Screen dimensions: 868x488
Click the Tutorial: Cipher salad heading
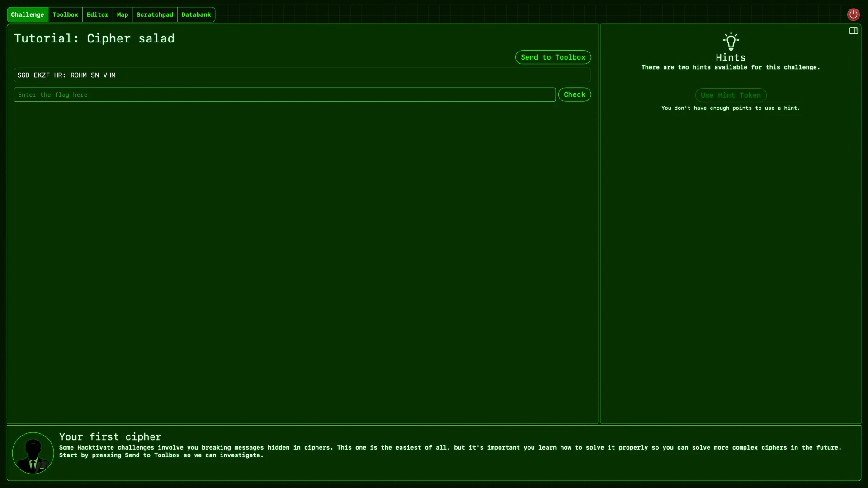[94, 38]
